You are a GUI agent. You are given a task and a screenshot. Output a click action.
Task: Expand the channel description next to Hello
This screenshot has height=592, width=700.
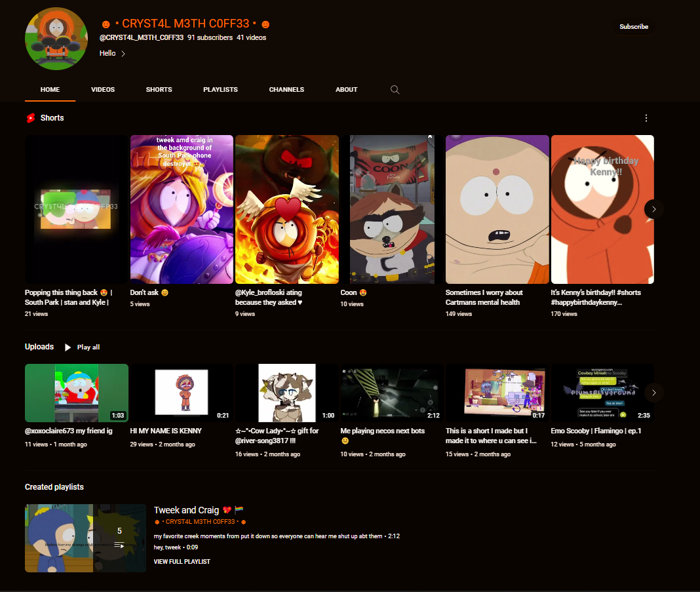coord(123,54)
